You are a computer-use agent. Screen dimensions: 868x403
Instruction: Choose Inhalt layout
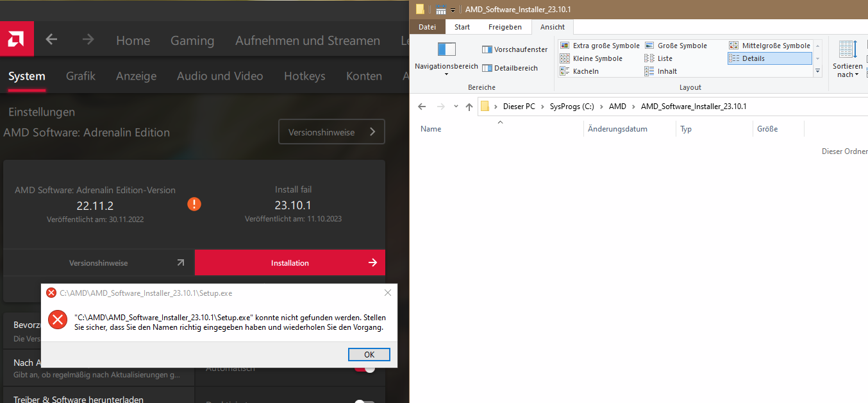(661, 71)
